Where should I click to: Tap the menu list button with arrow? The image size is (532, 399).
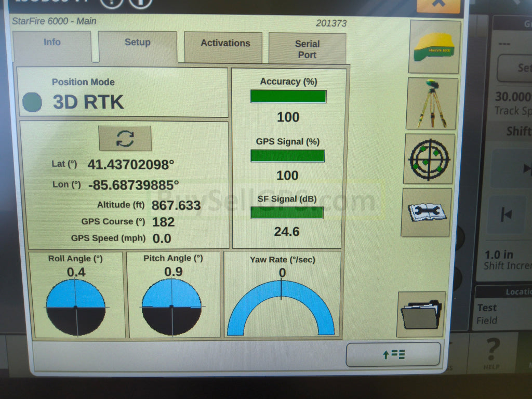coord(393,354)
